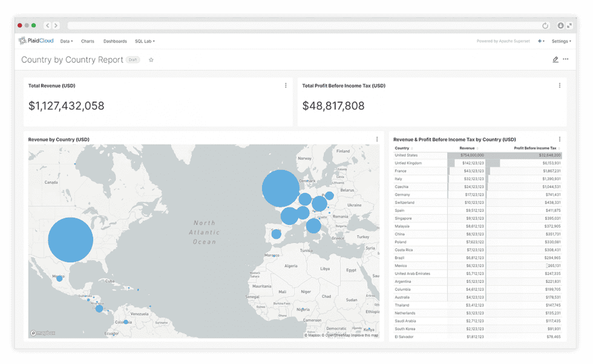The height and width of the screenshot is (364, 593).
Task: Click the El Salvador table row
Action: (x=477, y=337)
